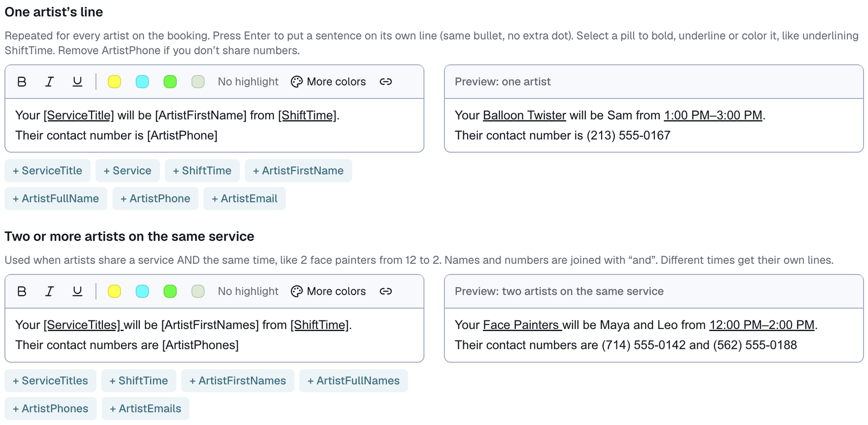Add the ArtistEmails placeholder pill
The width and height of the screenshot is (868, 425).
pyautogui.click(x=145, y=409)
